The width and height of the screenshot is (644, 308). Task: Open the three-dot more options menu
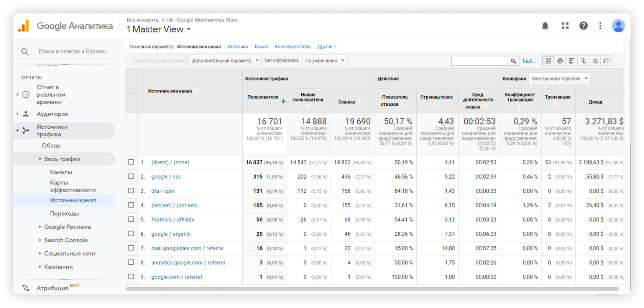point(600,26)
